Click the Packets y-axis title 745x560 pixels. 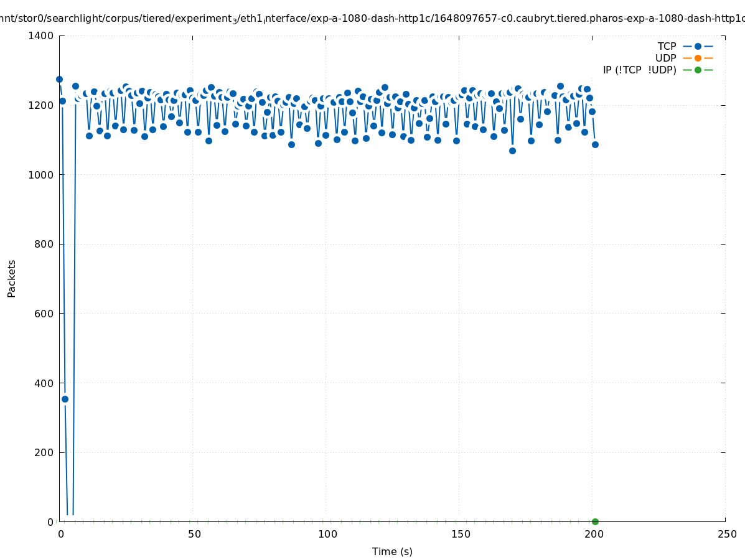(x=12, y=279)
